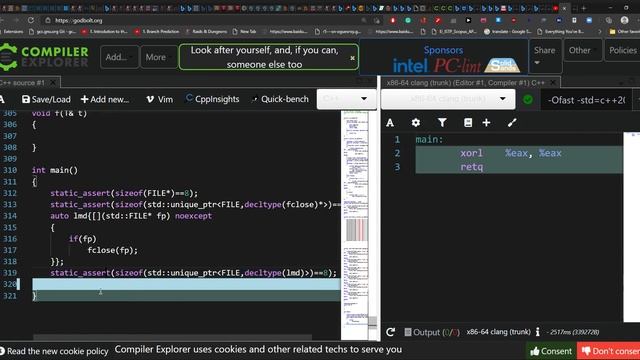
Task: Click the highlighted empty line 320
Action: (186, 284)
